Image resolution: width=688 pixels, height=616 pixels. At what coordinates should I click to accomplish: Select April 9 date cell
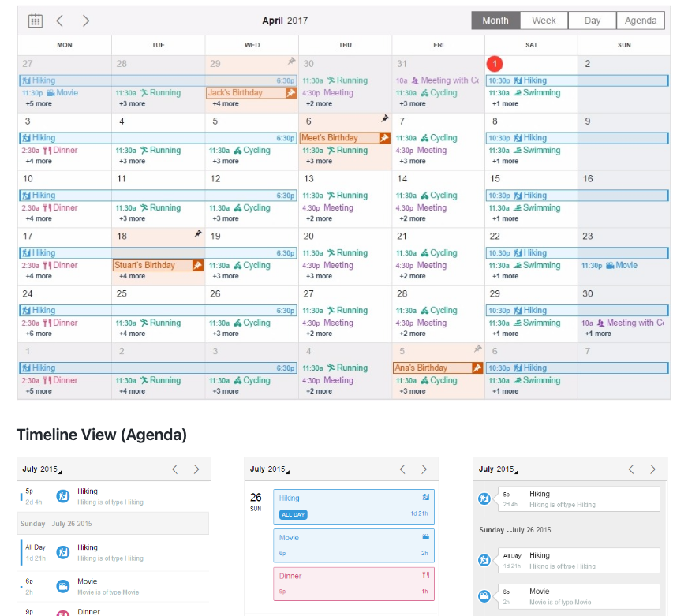pyautogui.click(x=623, y=142)
